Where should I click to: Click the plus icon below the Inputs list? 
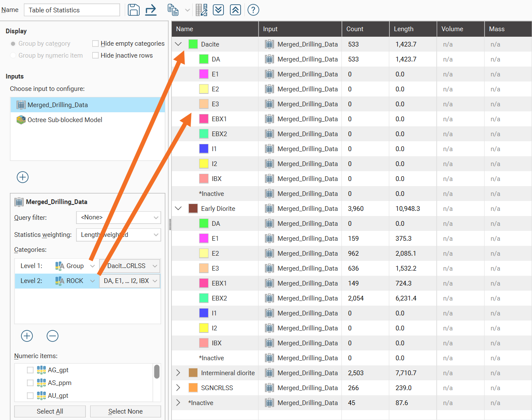click(23, 177)
